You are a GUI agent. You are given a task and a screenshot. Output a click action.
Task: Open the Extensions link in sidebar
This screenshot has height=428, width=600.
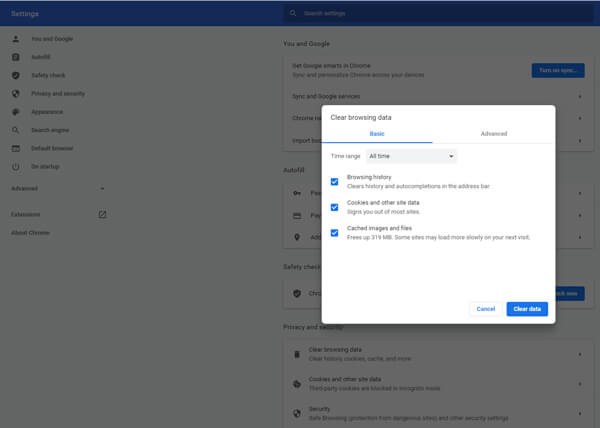pos(26,215)
